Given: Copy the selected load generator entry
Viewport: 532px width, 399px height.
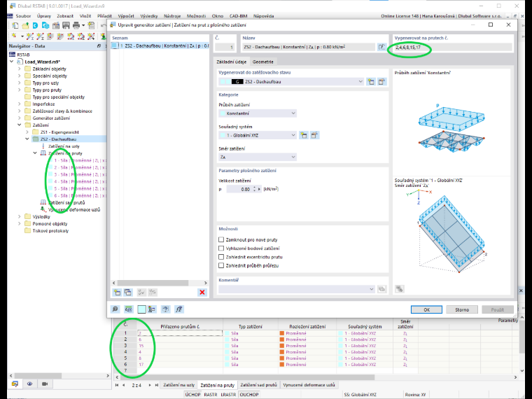Looking at the screenshot, I should pyautogui.click(x=128, y=293).
